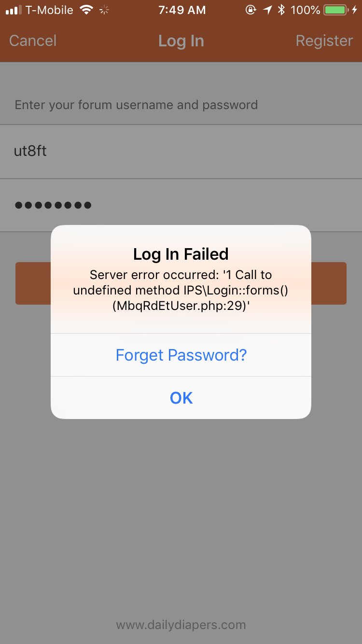Tap the Bluetooth status icon

[281, 10]
